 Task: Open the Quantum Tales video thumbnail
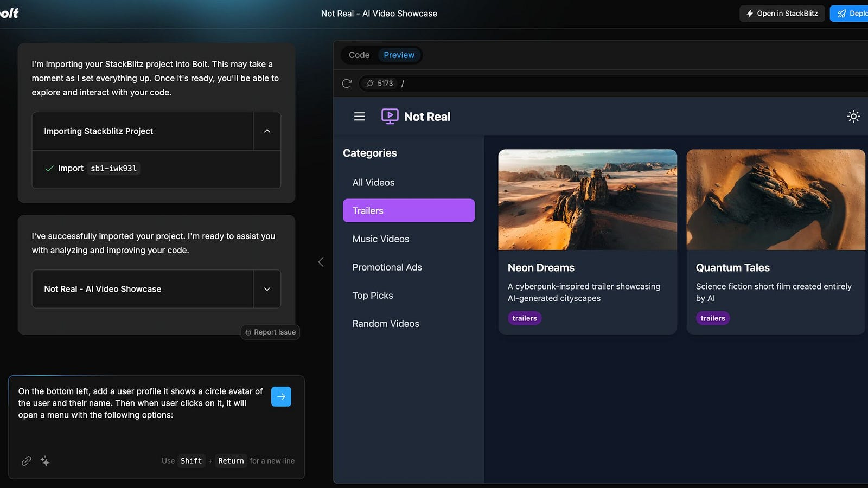coord(776,200)
